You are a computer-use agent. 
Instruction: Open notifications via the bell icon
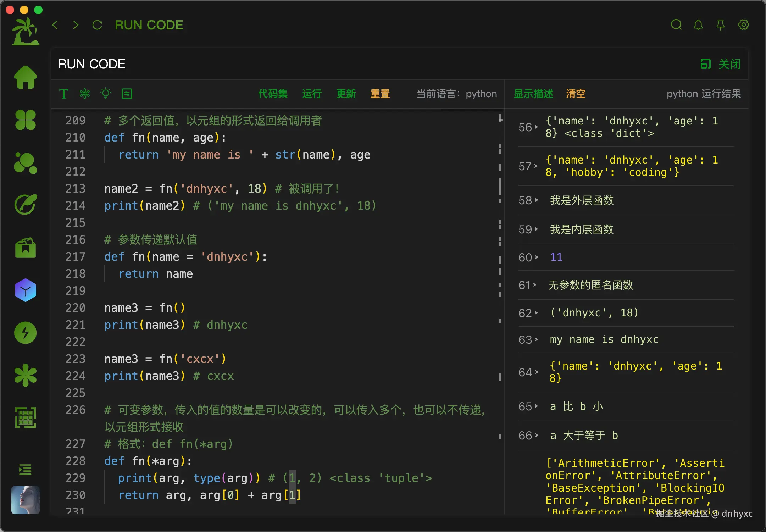(x=699, y=25)
